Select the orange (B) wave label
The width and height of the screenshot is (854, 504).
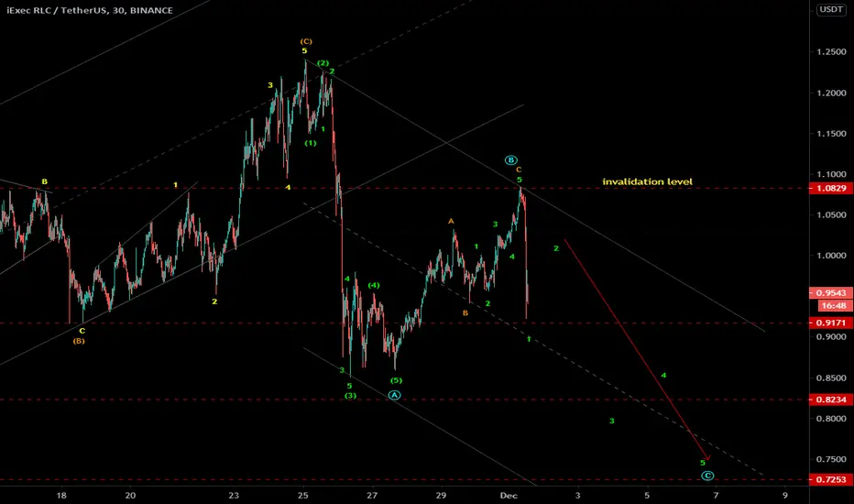tap(79, 341)
